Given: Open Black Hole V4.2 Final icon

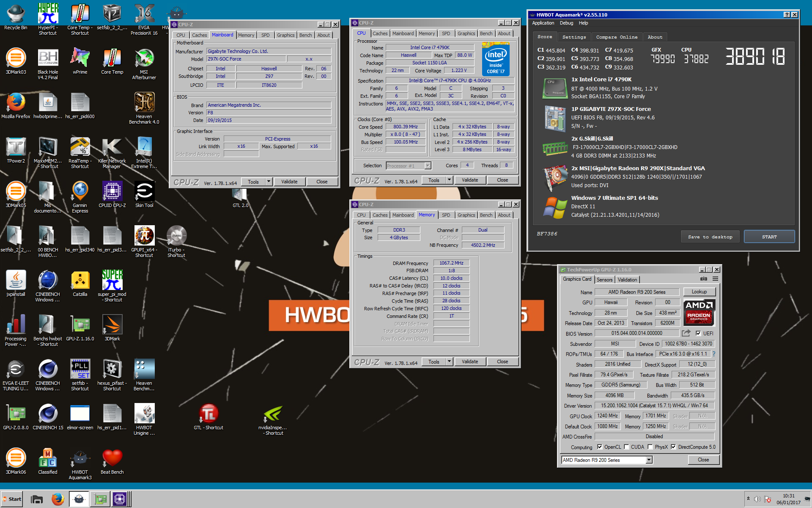Looking at the screenshot, I should point(48,63).
